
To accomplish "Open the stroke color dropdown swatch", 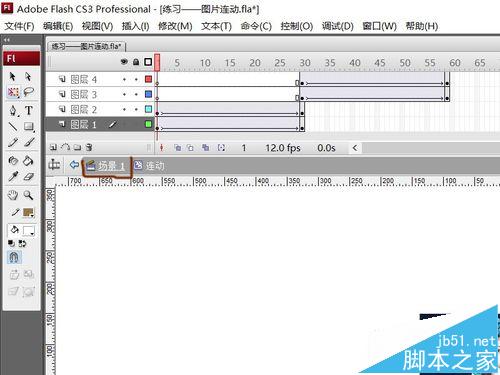I will (29, 212).
